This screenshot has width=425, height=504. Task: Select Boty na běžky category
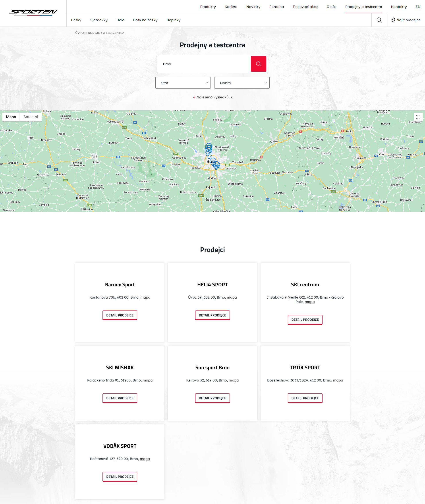tap(145, 20)
